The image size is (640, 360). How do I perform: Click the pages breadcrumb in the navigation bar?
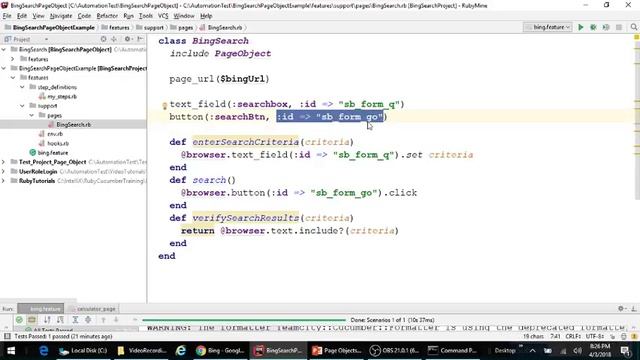(182, 28)
